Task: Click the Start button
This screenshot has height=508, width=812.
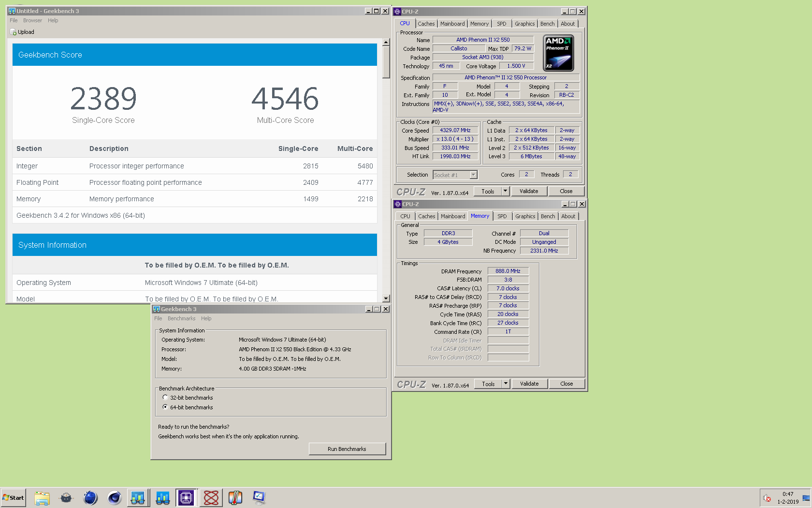Action: (x=13, y=497)
